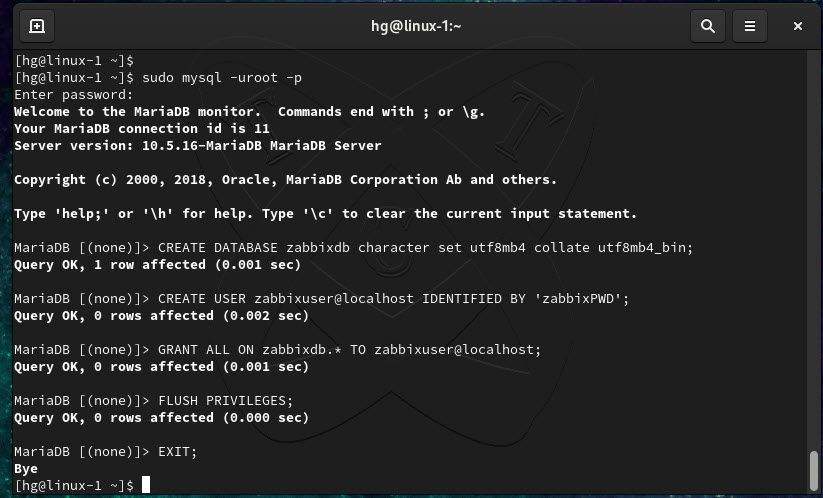Click the GRANT ALL ON zabbixdb line
The width and height of the screenshot is (823, 498).
pyautogui.click(x=278, y=349)
